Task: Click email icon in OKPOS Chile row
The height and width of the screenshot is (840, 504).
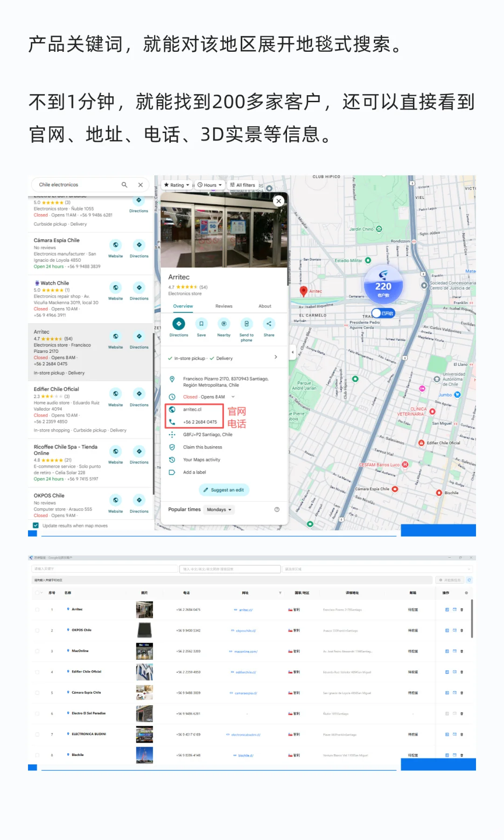Action: click(x=455, y=630)
